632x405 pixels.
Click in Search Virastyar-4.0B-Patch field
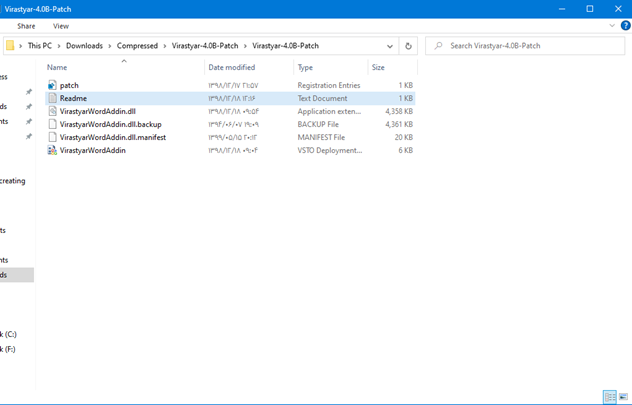(x=525, y=46)
